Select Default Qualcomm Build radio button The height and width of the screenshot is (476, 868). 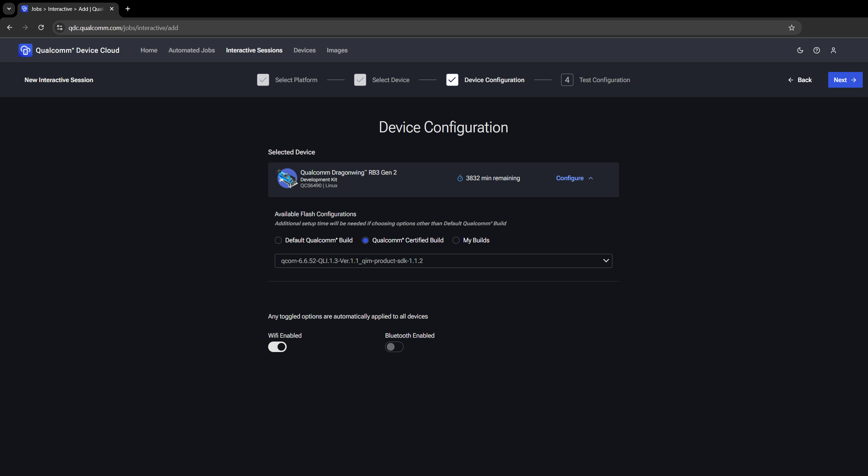click(278, 240)
